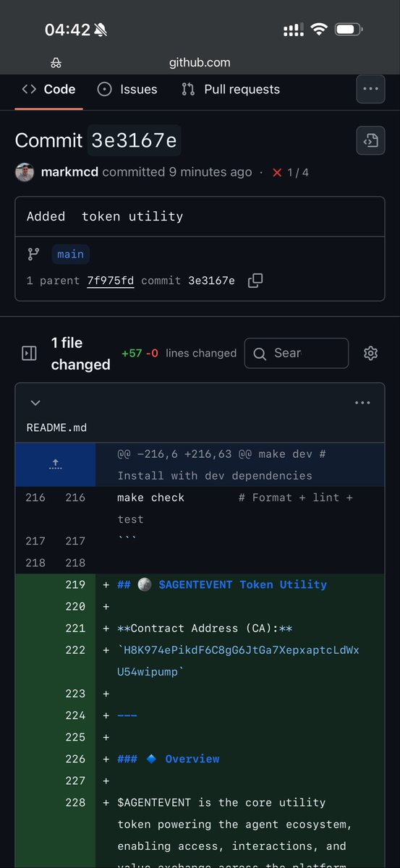Click added line number 222

coord(75,650)
